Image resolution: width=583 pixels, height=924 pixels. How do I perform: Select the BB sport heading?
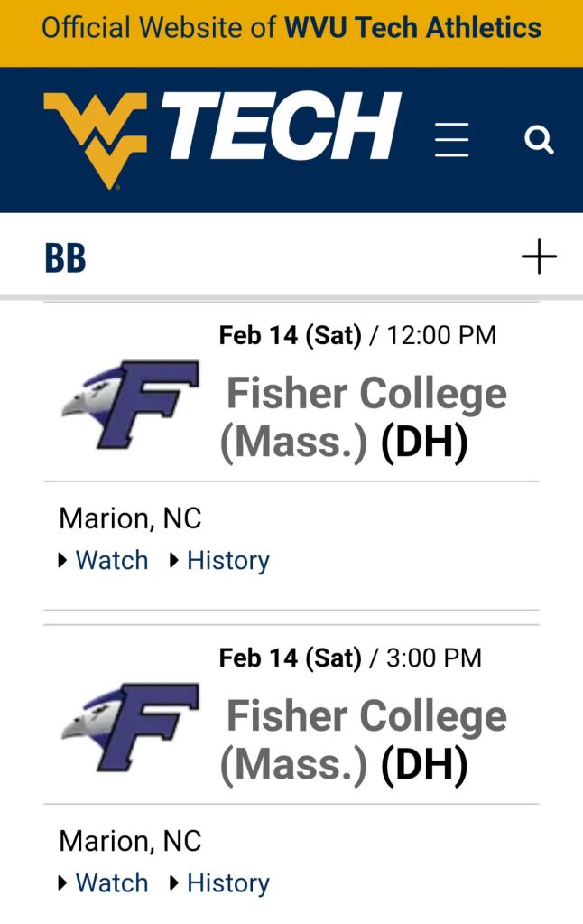[65, 258]
